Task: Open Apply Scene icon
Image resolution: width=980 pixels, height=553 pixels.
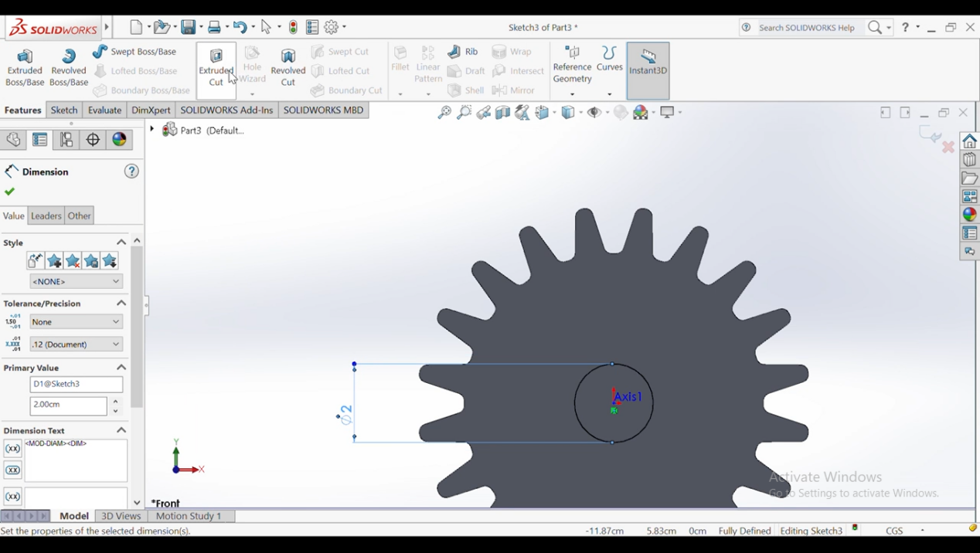Action: tap(641, 113)
